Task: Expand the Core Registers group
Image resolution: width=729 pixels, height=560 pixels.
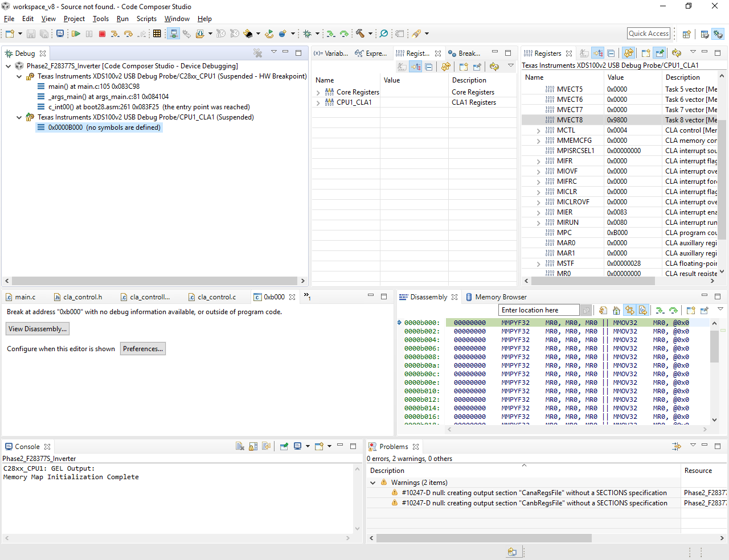Action: point(318,92)
